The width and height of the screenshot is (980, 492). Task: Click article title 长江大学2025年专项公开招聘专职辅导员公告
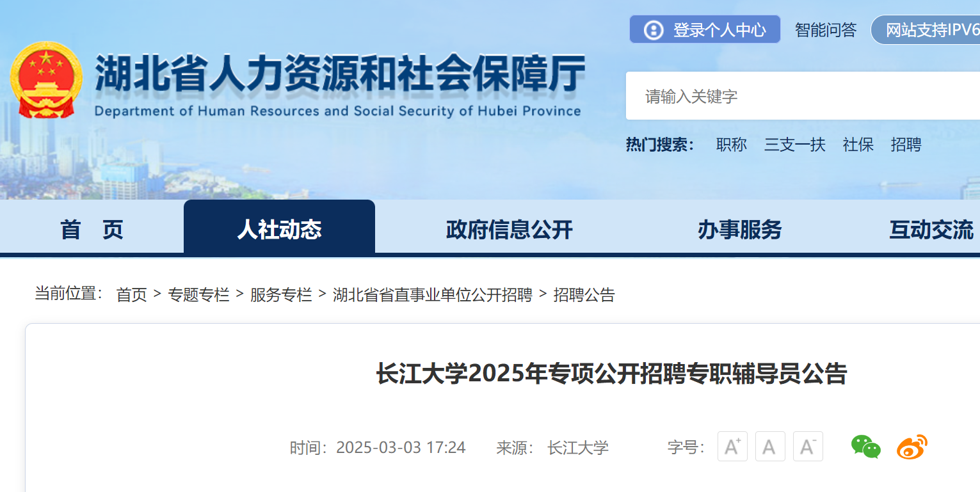pos(611,374)
